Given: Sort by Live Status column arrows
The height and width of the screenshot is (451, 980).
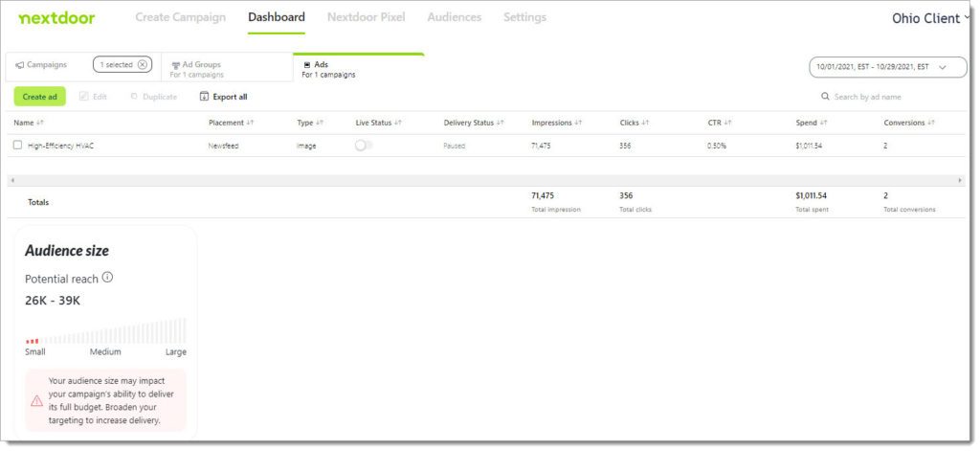Looking at the screenshot, I should (x=397, y=124).
